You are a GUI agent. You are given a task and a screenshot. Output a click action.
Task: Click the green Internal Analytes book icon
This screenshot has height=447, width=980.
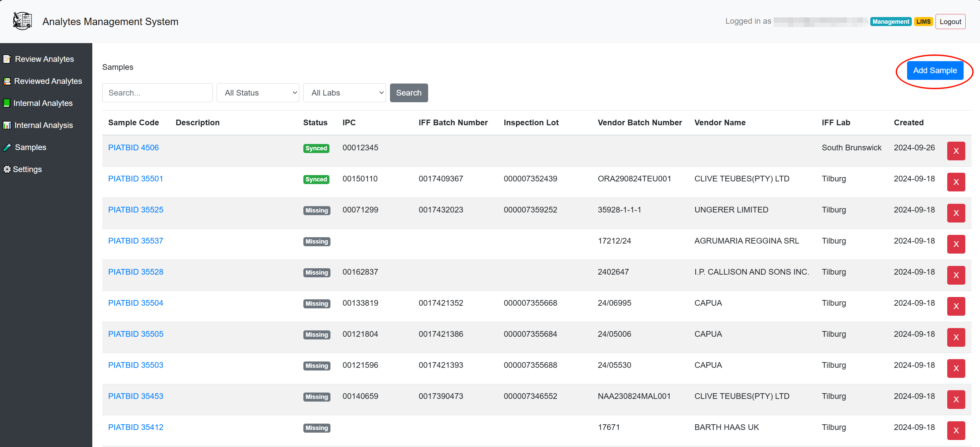click(6, 103)
